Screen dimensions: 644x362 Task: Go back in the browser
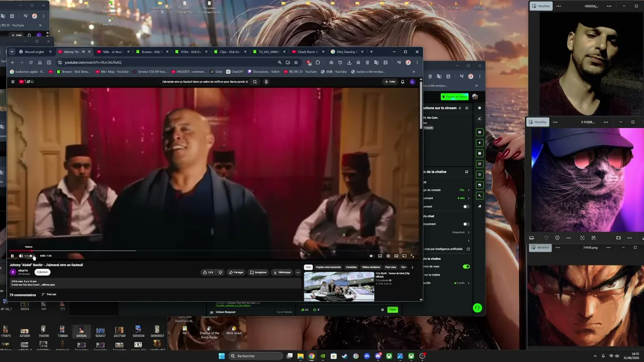(x=13, y=62)
